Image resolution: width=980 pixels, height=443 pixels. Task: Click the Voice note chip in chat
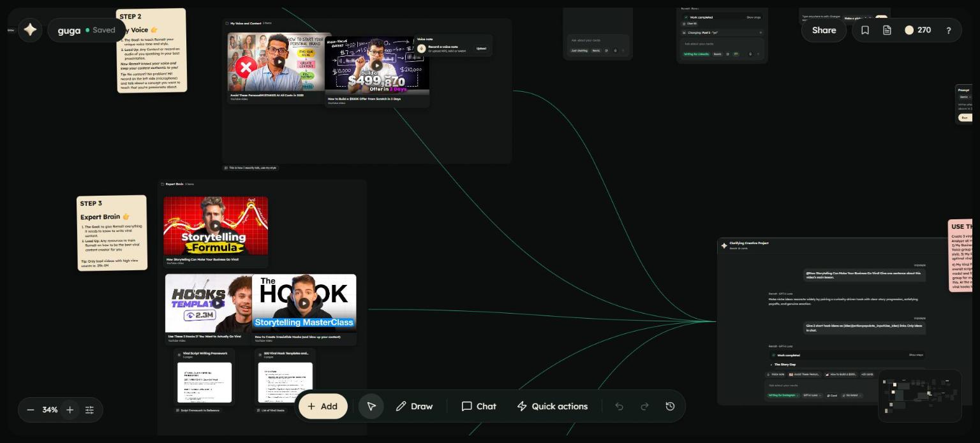pyautogui.click(x=776, y=374)
